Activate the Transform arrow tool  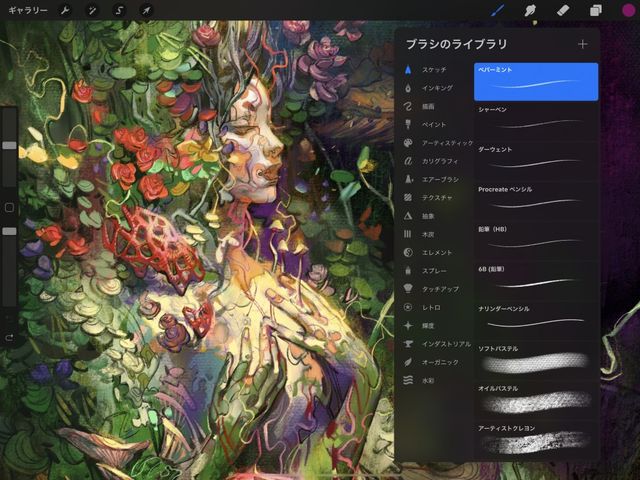pos(146,10)
